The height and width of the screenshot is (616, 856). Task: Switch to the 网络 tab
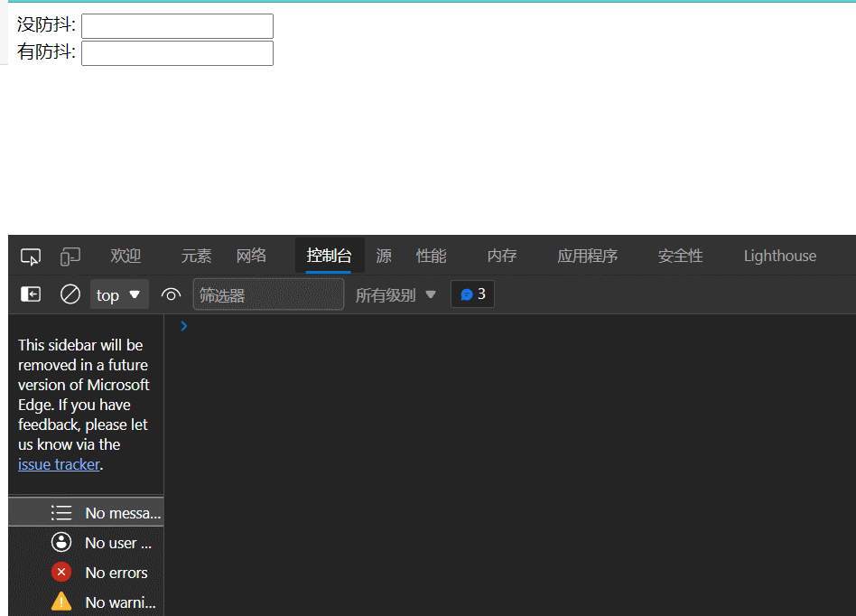pyautogui.click(x=251, y=256)
